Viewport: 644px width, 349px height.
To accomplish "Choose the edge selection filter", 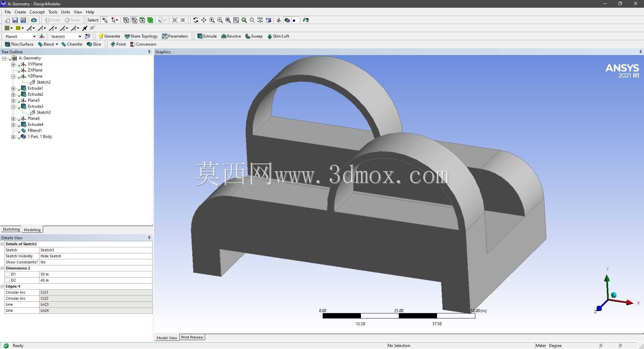I will pyautogui.click(x=134, y=20).
